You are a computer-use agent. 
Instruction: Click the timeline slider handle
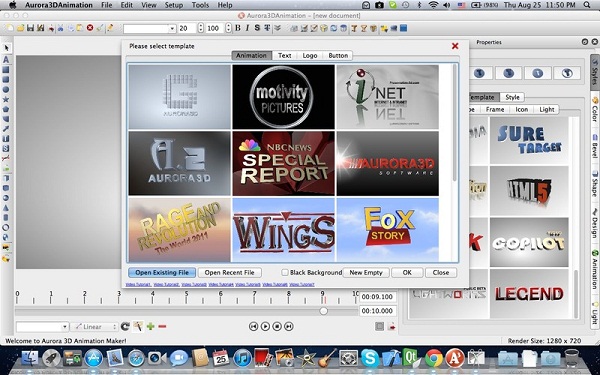pos(324,311)
